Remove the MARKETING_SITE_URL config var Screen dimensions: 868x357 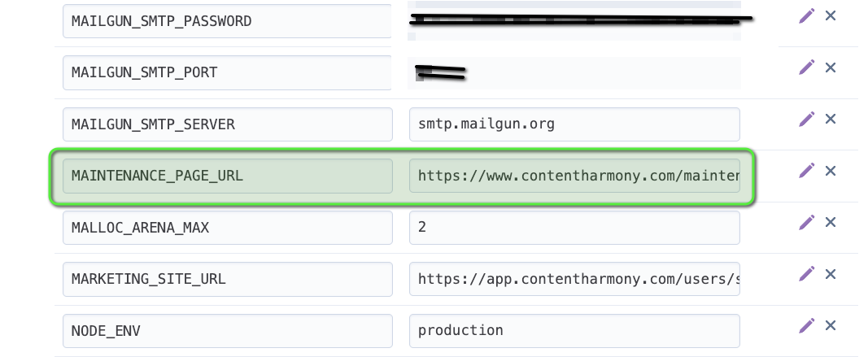click(x=831, y=274)
